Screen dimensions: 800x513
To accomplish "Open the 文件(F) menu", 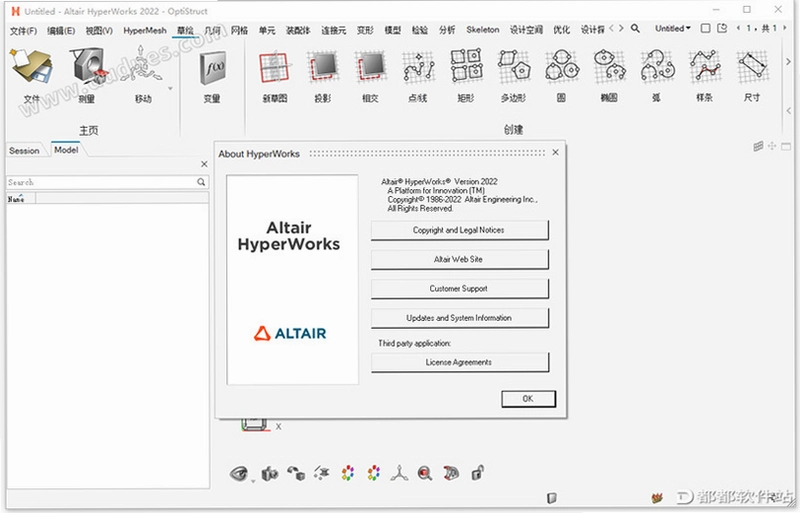I will [23, 31].
